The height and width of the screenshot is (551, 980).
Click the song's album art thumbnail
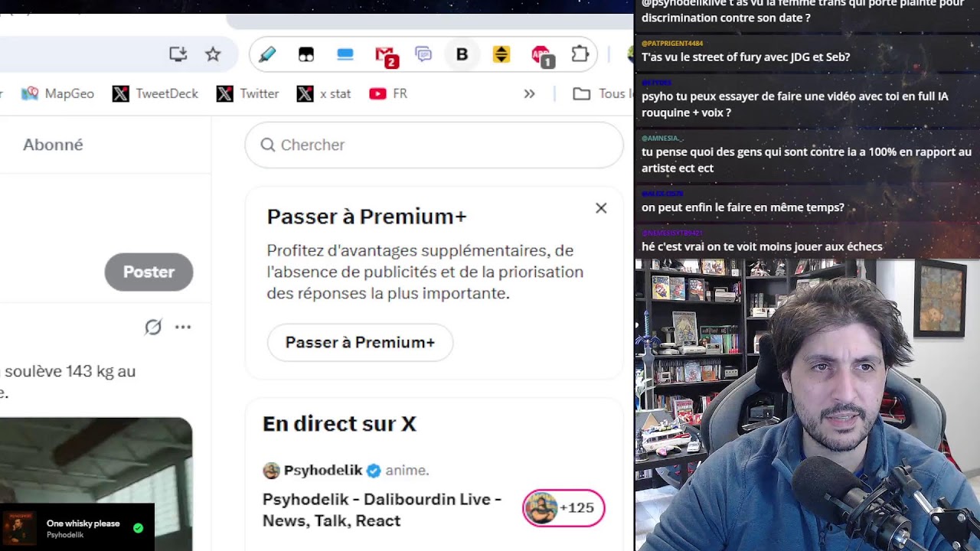pos(19,528)
